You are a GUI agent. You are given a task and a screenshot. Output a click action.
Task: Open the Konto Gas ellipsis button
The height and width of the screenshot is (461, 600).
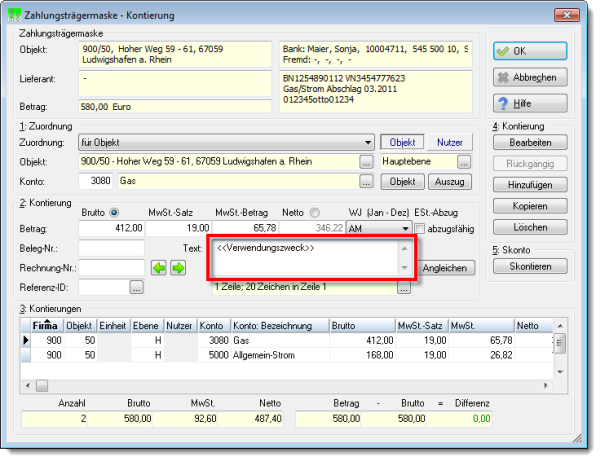click(366, 181)
